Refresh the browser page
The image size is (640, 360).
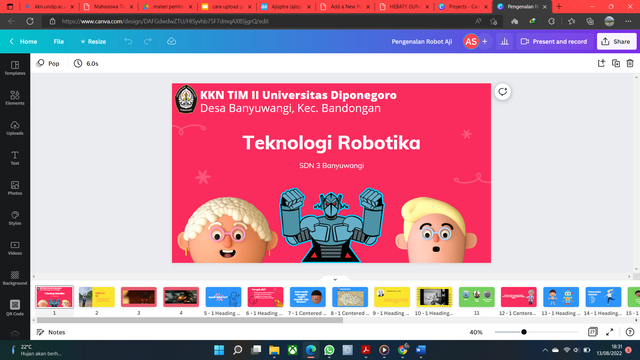30,21
